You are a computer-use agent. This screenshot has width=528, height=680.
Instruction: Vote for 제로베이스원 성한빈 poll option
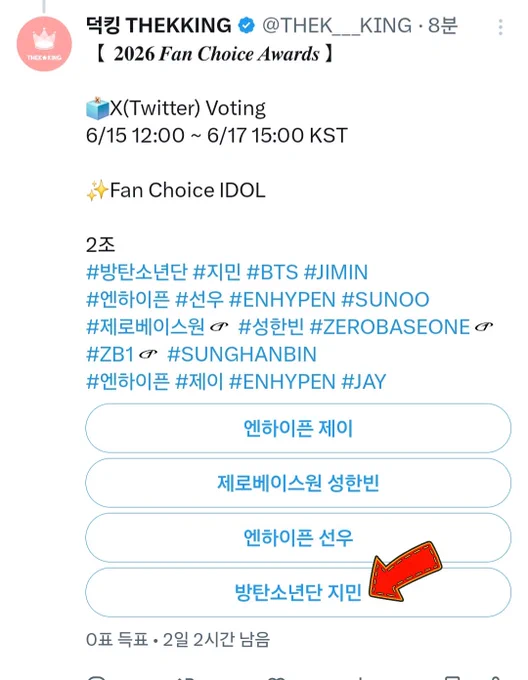(298, 483)
